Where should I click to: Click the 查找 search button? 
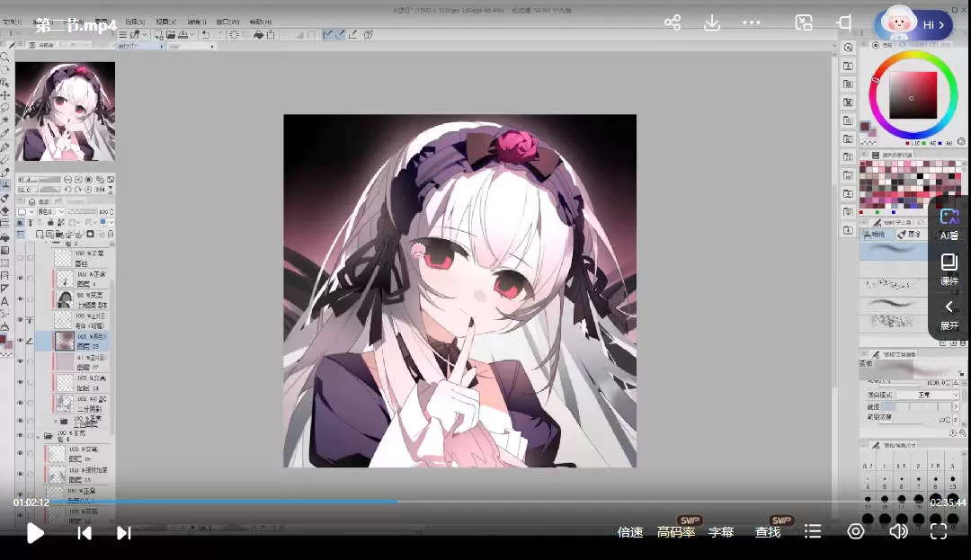768,532
